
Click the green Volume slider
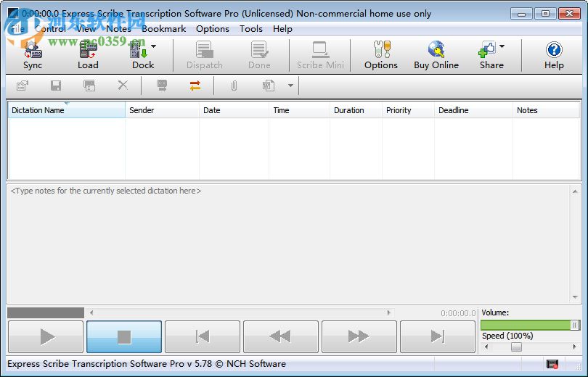pos(530,325)
